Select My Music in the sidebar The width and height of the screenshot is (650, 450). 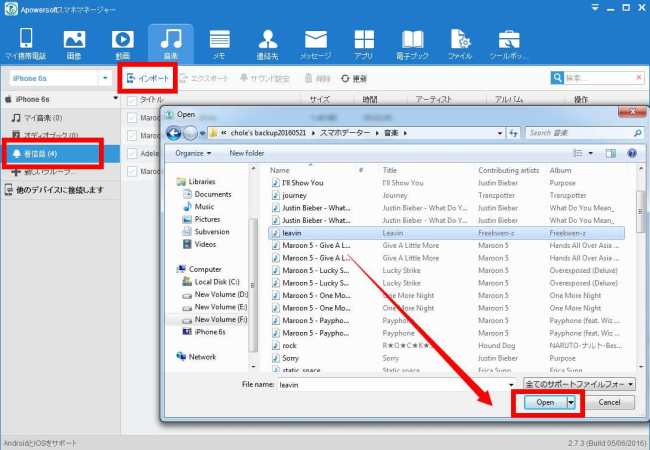pyautogui.click(x=37, y=118)
